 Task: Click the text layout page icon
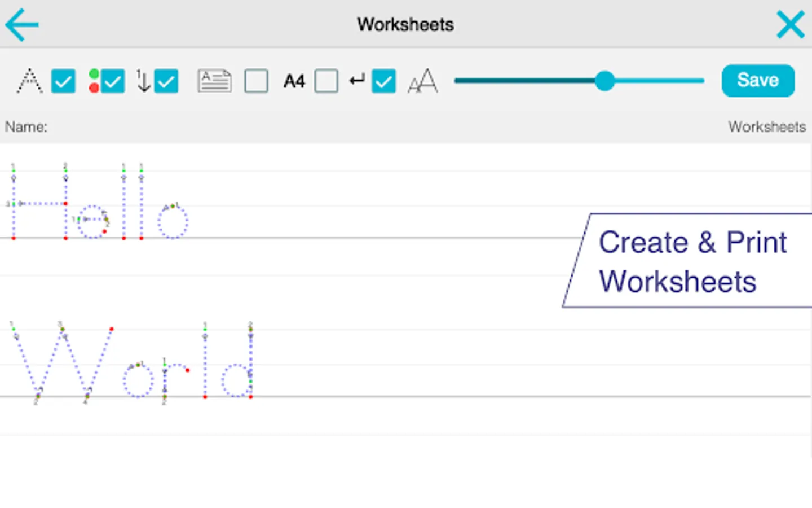(214, 81)
